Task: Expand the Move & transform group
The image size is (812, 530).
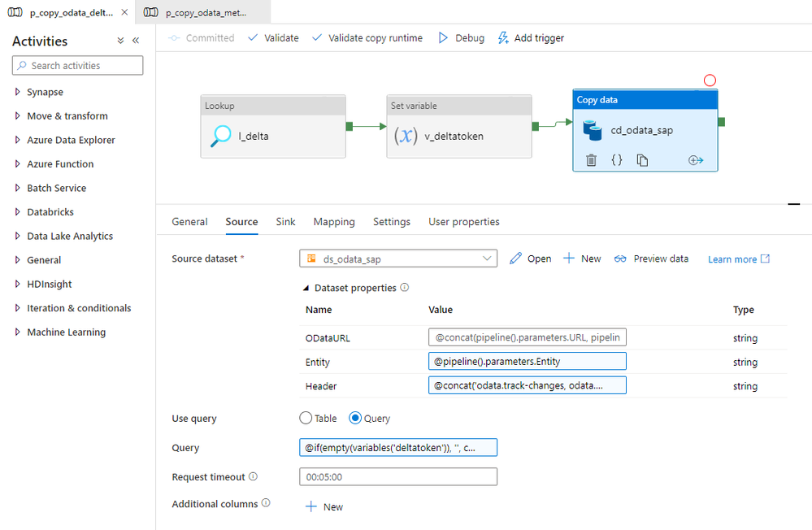Action: point(17,115)
